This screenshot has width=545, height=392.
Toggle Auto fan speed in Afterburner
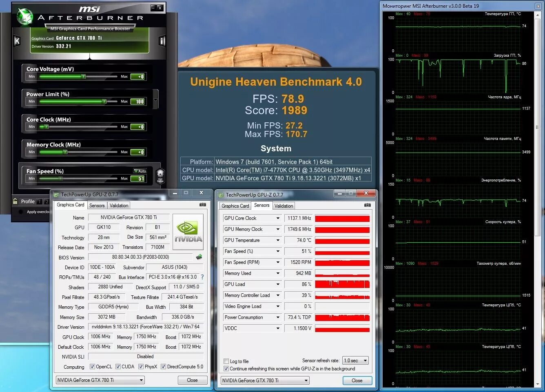click(140, 171)
